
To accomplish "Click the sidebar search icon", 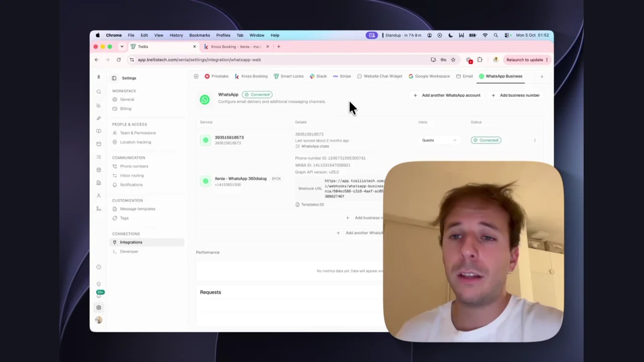I will [x=99, y=92].
